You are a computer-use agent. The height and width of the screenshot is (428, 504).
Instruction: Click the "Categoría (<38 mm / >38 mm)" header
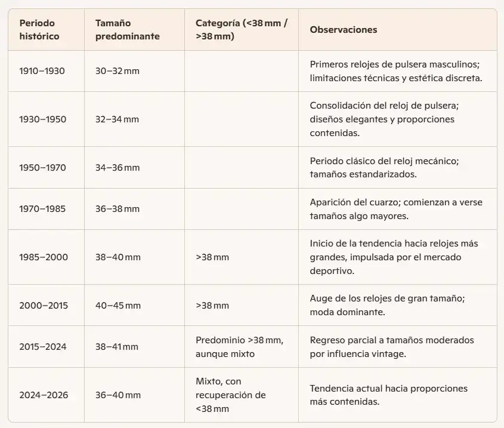coord(241,29)
